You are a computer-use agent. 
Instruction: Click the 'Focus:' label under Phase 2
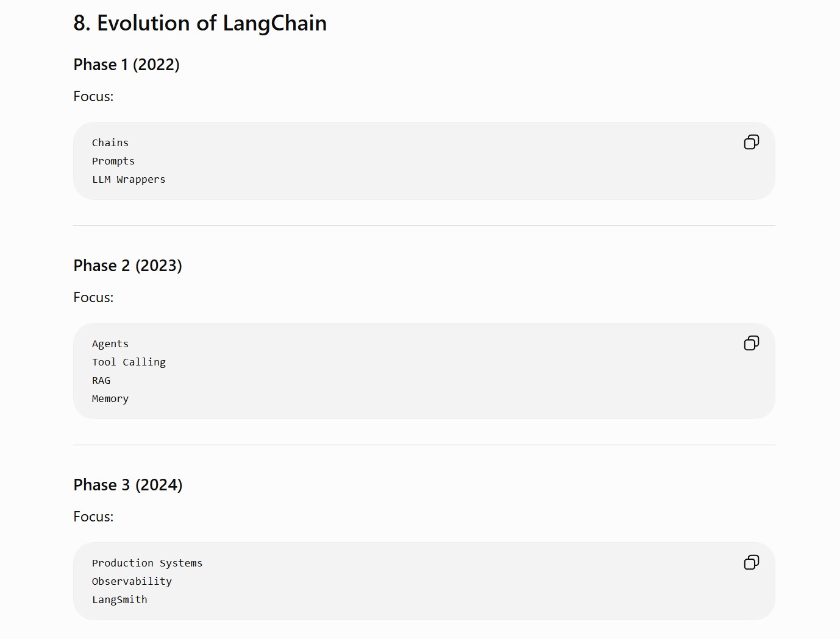coord(93,297)
